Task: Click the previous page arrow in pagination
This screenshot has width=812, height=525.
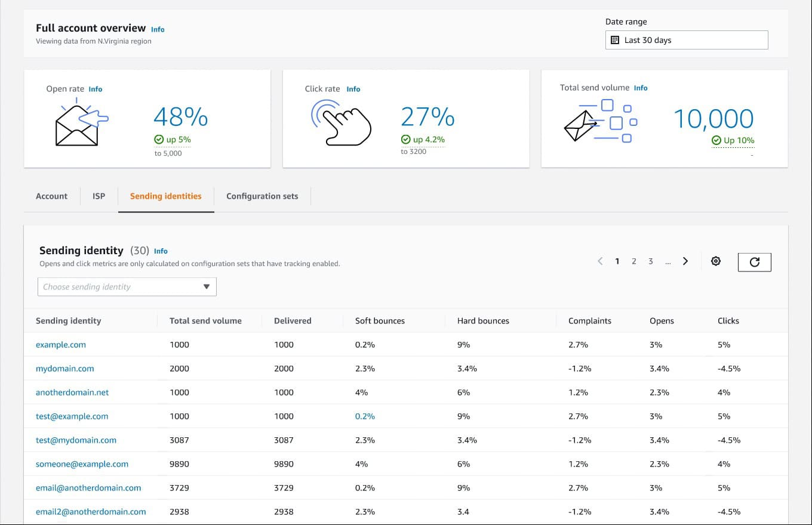Action: click(x=600, y=261)
